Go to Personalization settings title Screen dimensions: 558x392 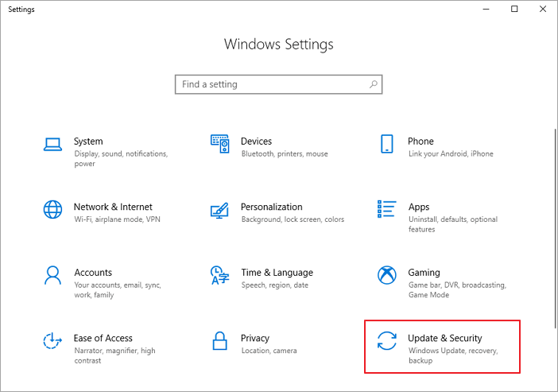(x=271, y=207)
